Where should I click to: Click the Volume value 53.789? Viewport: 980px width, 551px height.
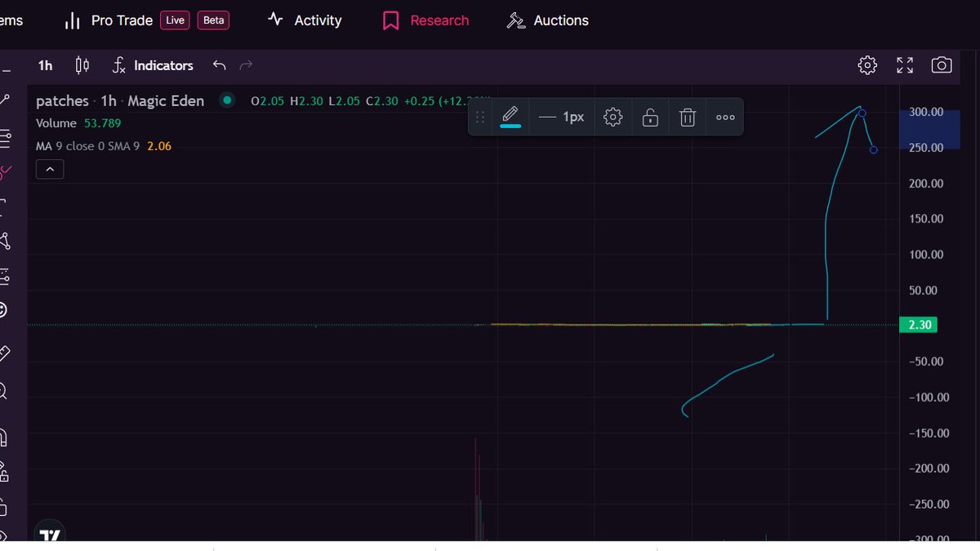(x=103, y=123)
